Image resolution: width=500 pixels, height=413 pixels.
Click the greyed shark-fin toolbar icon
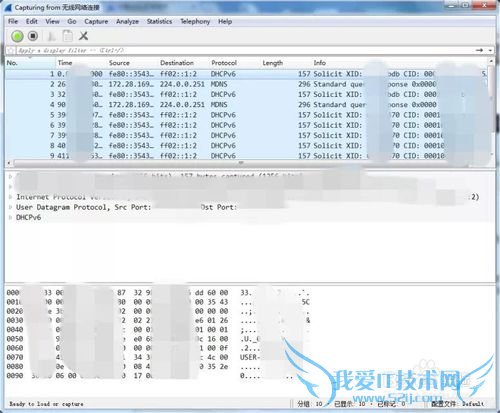pyautogui.click(x=51, y=36)
